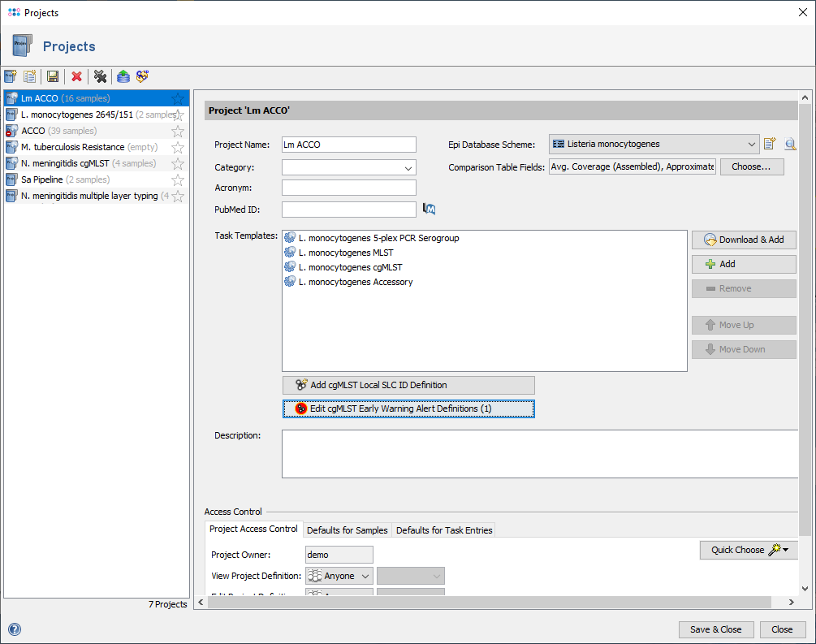Click the new project toolbar icon
816x644 pixels.
11,76
